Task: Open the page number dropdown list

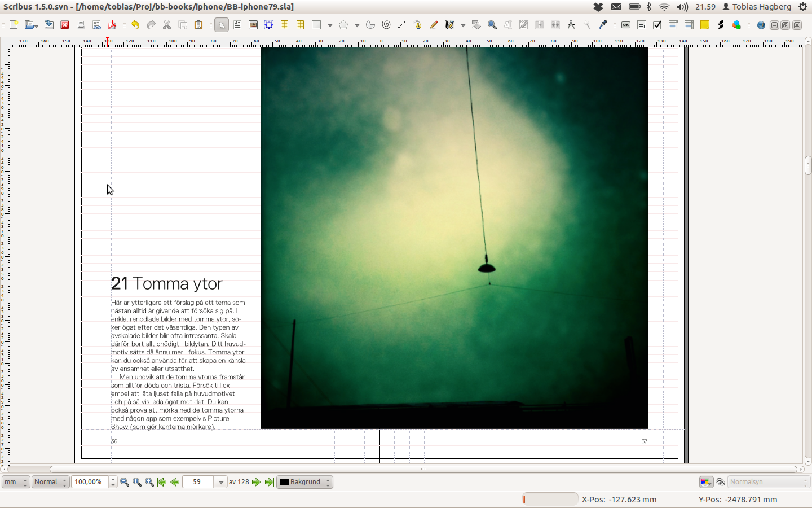Action: (x=221, y=482)
